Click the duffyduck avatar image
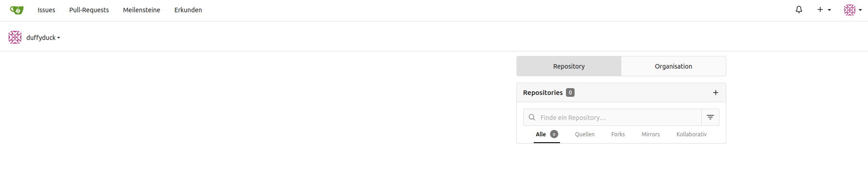Image resolution: width=868 pixels, height=194 pixels. coord(15,37)
